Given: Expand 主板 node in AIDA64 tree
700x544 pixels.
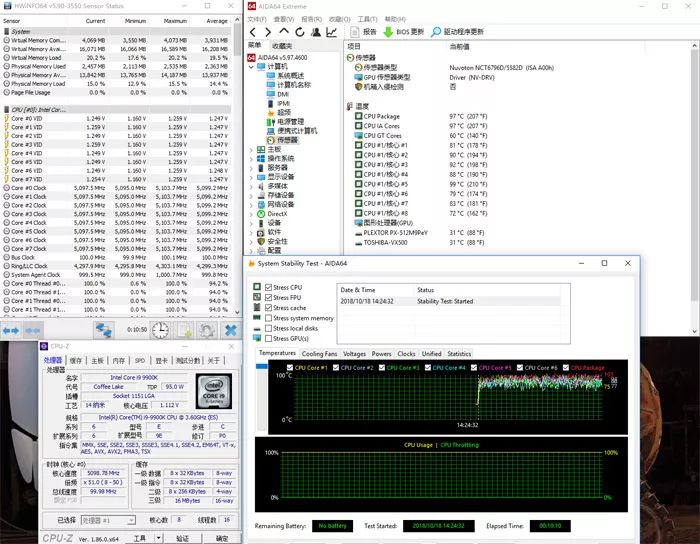Looking at the screenshot, I should tap(251, 150).
